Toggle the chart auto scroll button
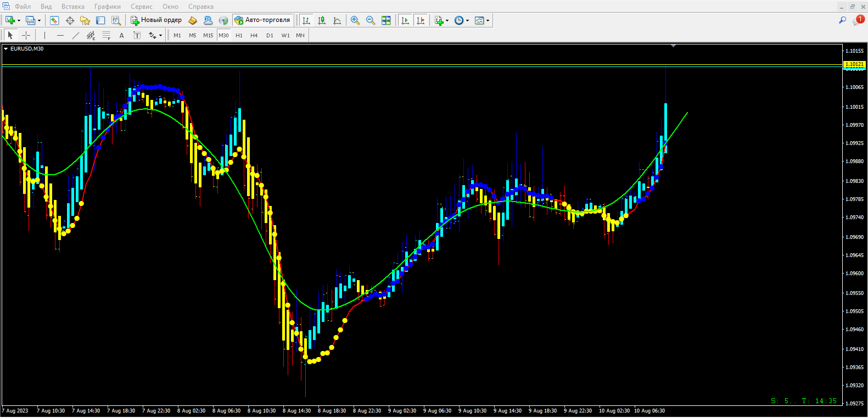The image size is (868, 418). tap(405, 20)
